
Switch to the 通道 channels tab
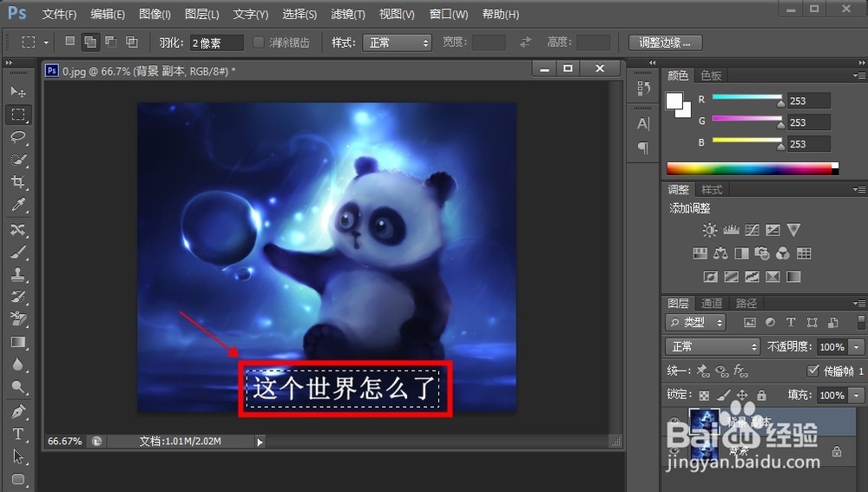(x=712, y=304)
